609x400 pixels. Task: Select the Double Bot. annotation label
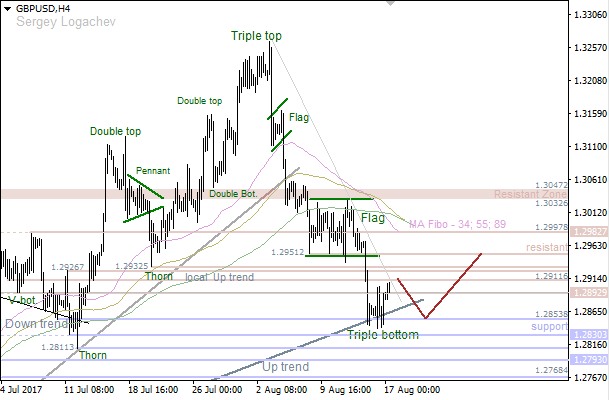pyautogui.click(x=233, y=194)
